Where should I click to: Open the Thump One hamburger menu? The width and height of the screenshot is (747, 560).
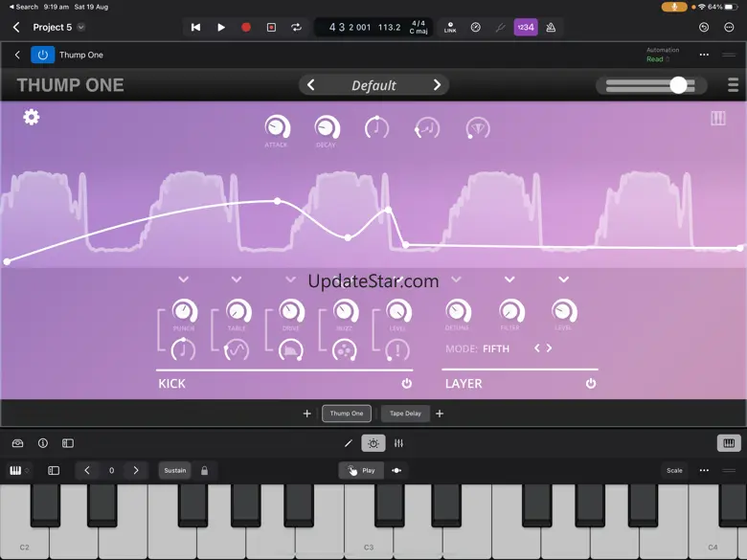[733, 85]
